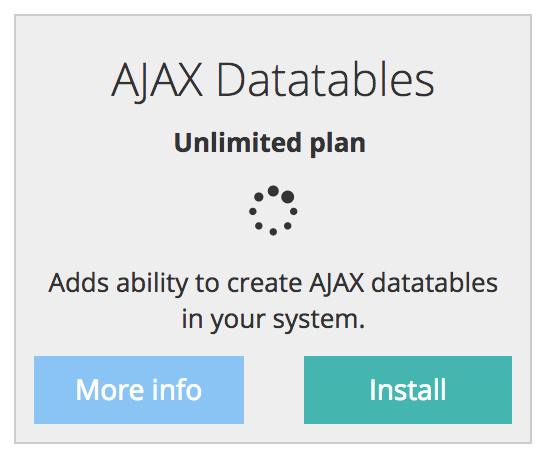Viewport: 550px width, 460px height.
Task: Click the word AJAX in the title
Action: pos(157,82)
